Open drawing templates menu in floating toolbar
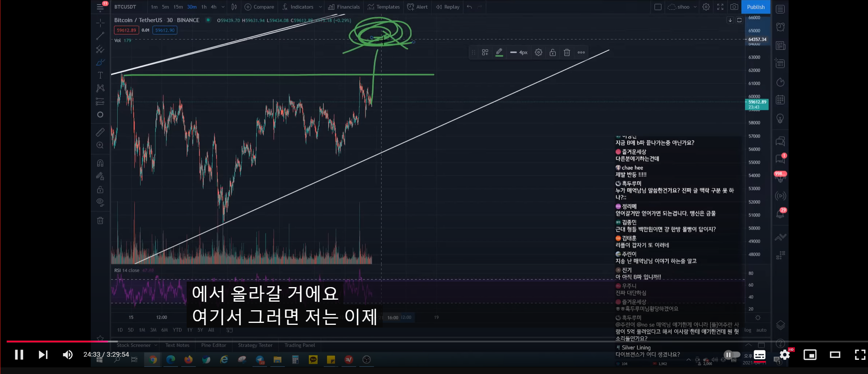Viewport: 868px width, 374px height. coord(485,52)
